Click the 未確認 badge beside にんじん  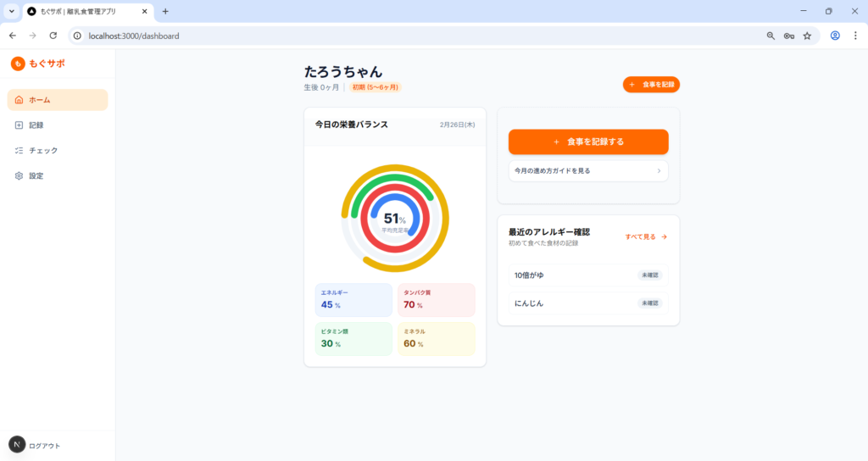click(x=649, y=303)
